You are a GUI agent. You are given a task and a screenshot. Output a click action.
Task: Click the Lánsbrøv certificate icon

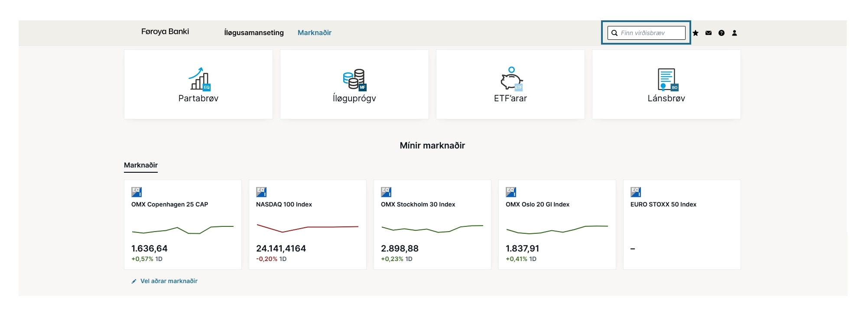[x=667, y=79]
